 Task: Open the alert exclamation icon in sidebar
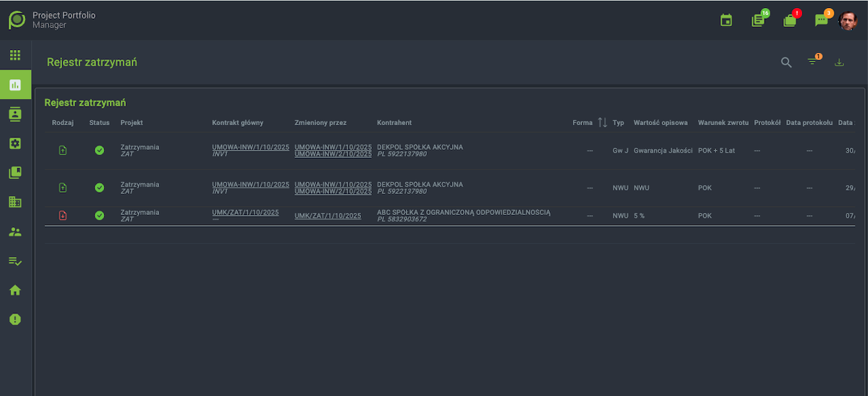point(15,319)
